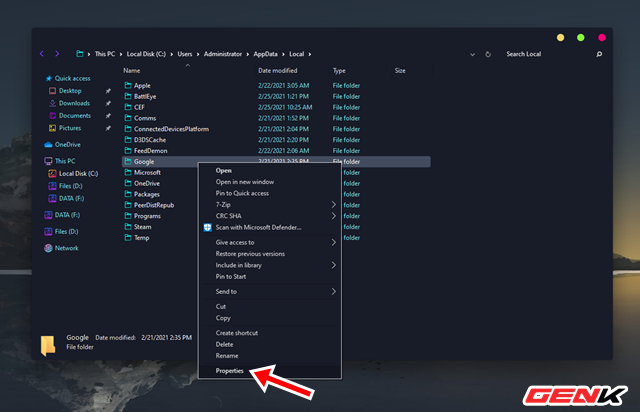Image resolution: width=640 pixels, height=412 pixels.
Task: Click the yellow minimize window dot
Action: pos(560,38)
